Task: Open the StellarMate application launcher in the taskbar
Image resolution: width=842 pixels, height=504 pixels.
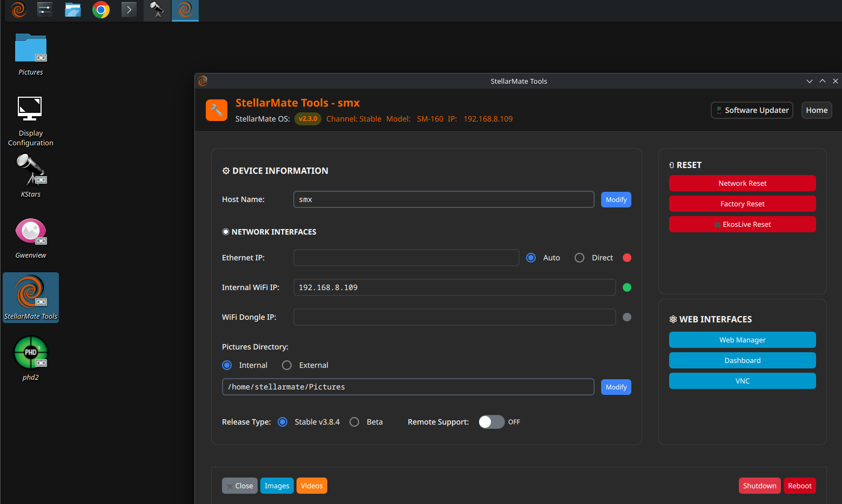Action: 19,10
